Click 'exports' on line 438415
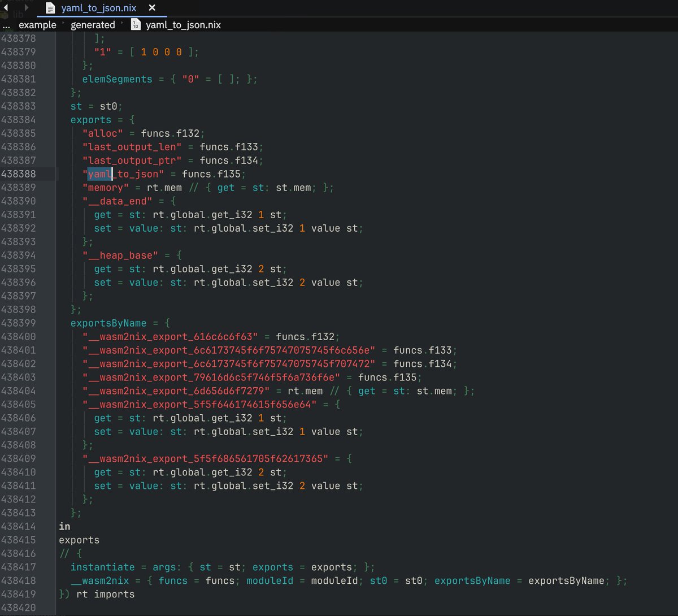This screenshot has height=616, width=678. click(79, 540)
